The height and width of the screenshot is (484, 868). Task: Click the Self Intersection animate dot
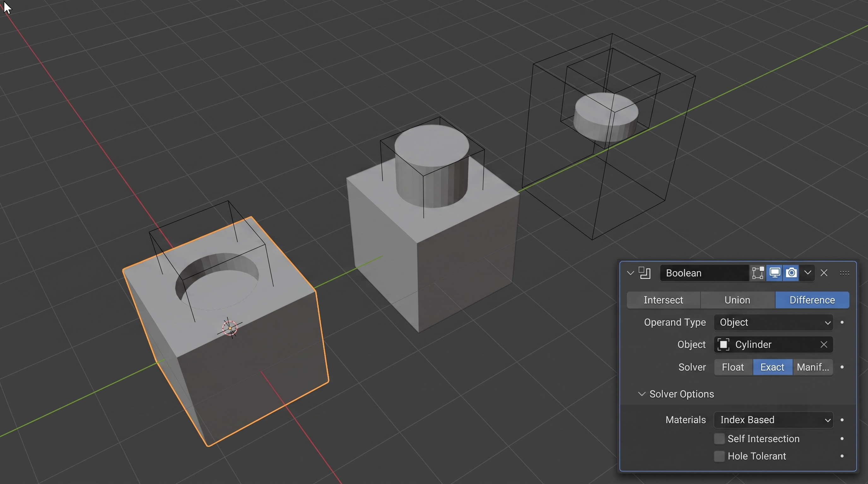pyautogui.click(x=842, y=439)
